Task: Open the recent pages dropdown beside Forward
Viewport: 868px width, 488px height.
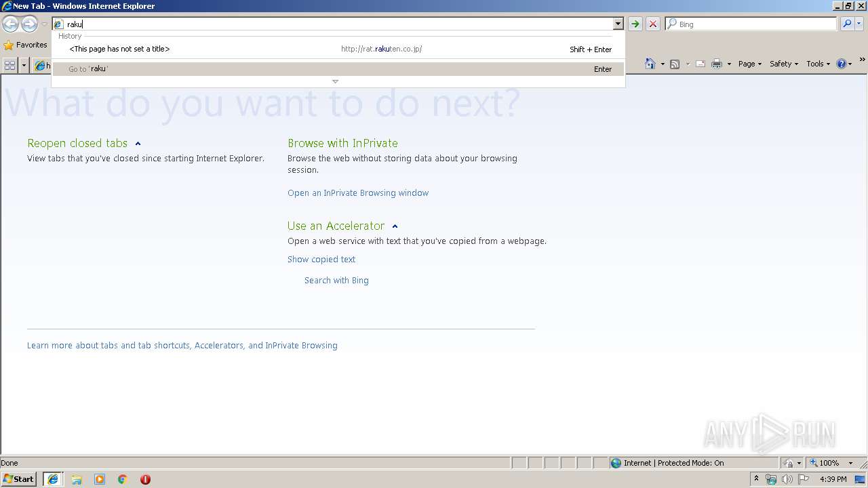Action: point(44,24)
